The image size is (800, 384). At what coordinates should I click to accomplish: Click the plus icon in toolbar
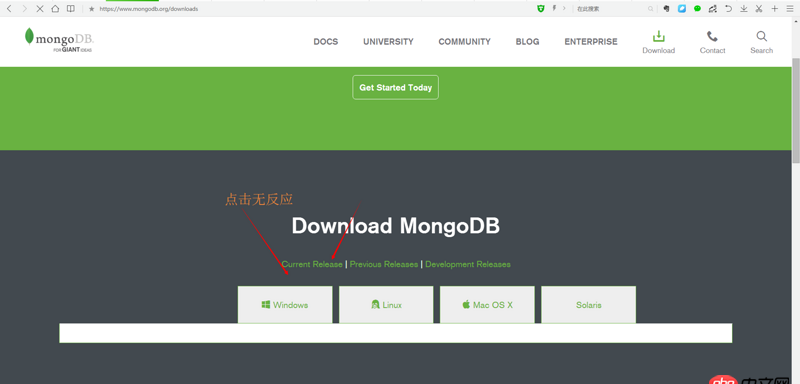click(x=774, y=9)
